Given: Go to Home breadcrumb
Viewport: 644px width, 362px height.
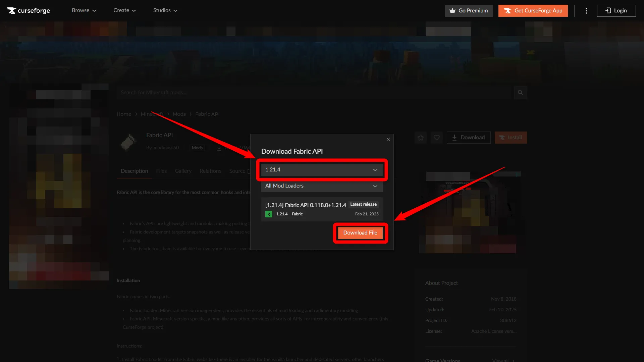Looking at the screenshot, I should [x=124, y=114].
